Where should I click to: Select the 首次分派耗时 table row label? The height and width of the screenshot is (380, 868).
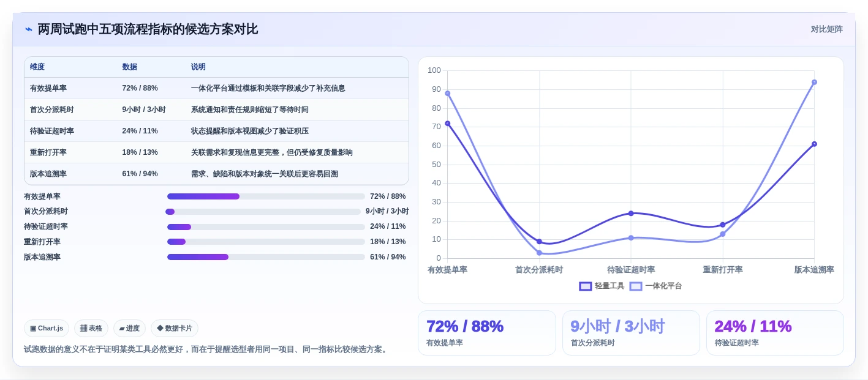coord(52,110)
